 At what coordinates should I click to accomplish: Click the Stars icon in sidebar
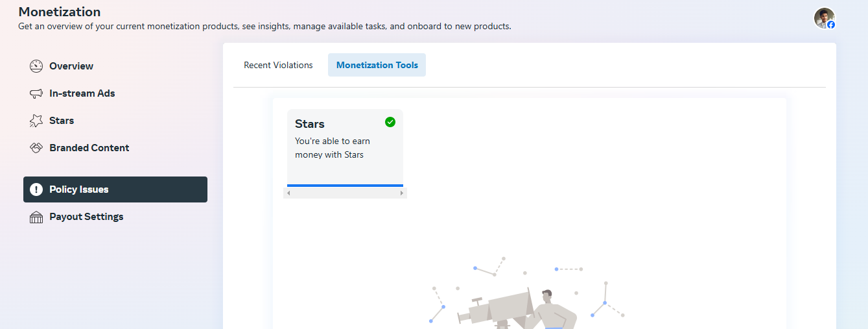point(36,121)
